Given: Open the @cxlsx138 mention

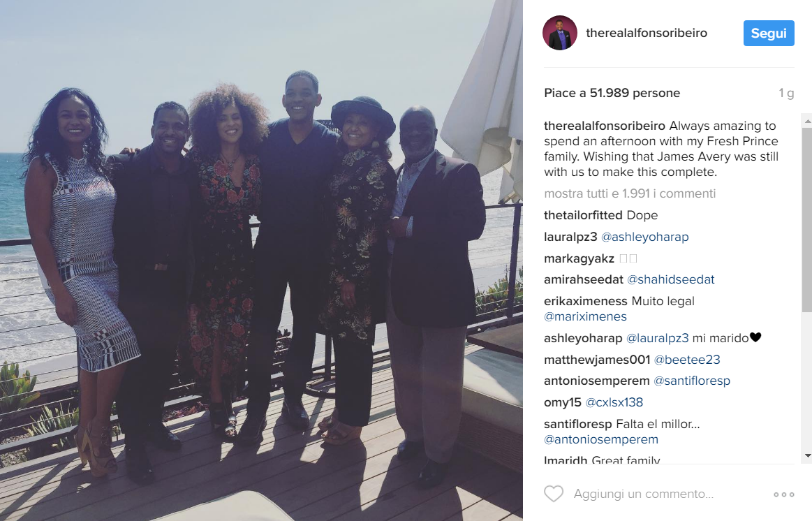Looking at the screenshot, I should click(x=614, y=402).
